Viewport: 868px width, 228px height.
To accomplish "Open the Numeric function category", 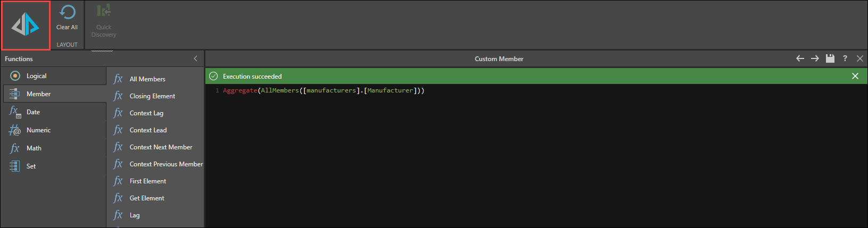I will click(38, 130).
